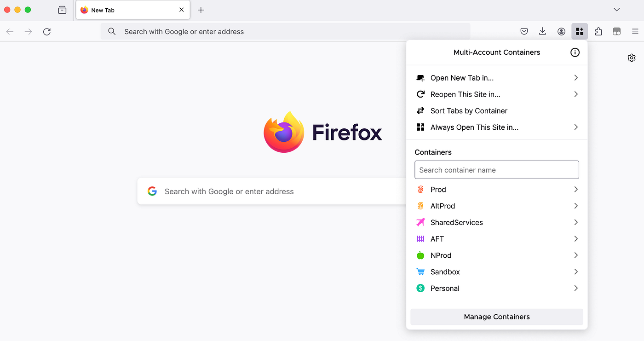
Task: Click the Prod container fingerprint icon
Action: (420, 190)
